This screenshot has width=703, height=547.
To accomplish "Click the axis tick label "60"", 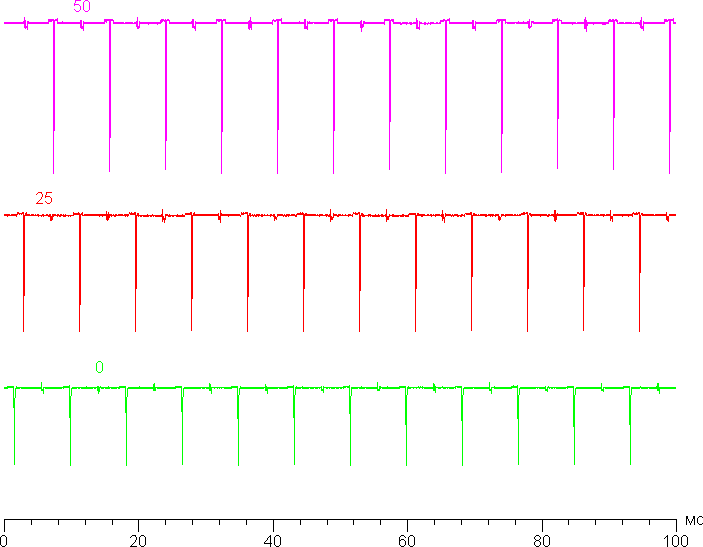I will point(407,540).
